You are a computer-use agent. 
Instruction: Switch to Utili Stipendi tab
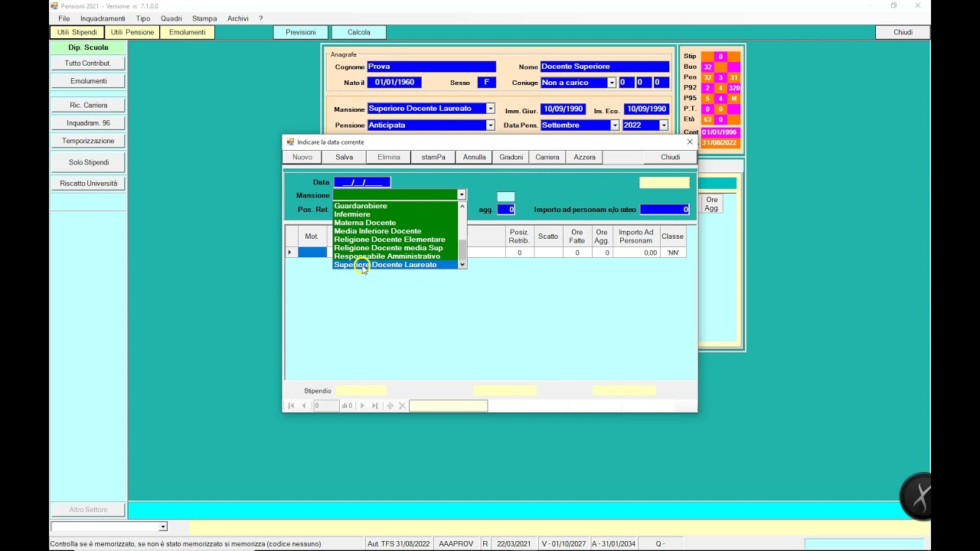click(x=77, y=32)
